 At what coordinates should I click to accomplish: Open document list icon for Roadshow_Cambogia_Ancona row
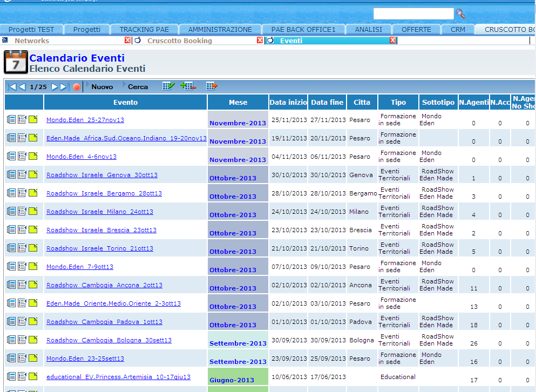click(x=11, y=285)
